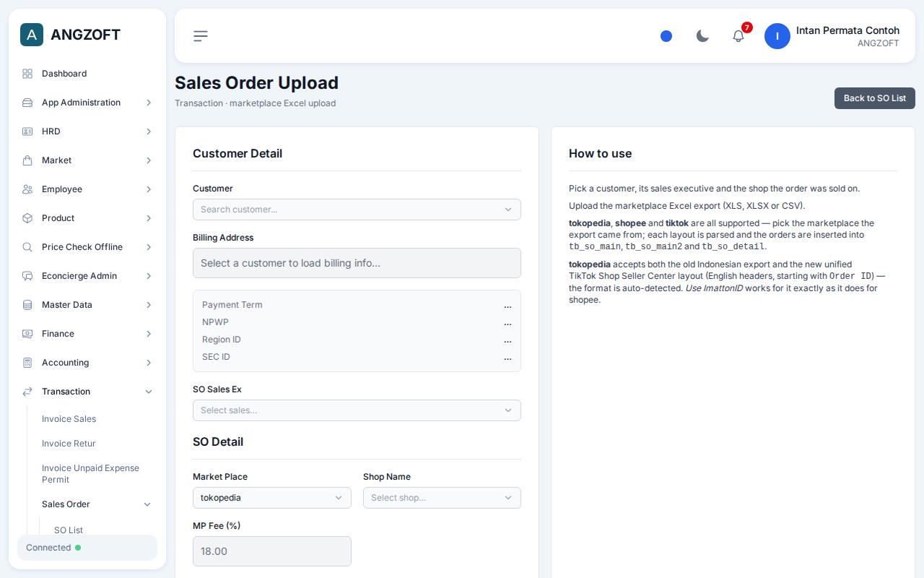Screen dimensions: 924x578
Task: Collapse the Transaction menu chevron
Action: (149, 392)
